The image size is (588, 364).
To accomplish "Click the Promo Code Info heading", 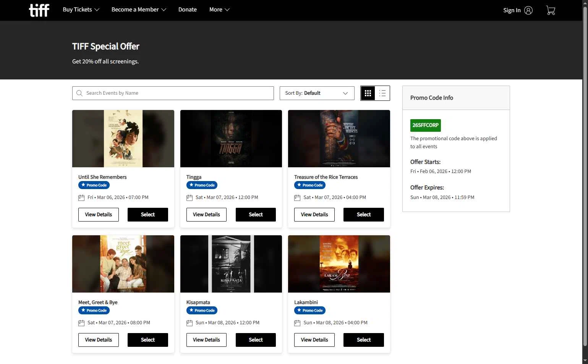I will click(x=432, y=98).
